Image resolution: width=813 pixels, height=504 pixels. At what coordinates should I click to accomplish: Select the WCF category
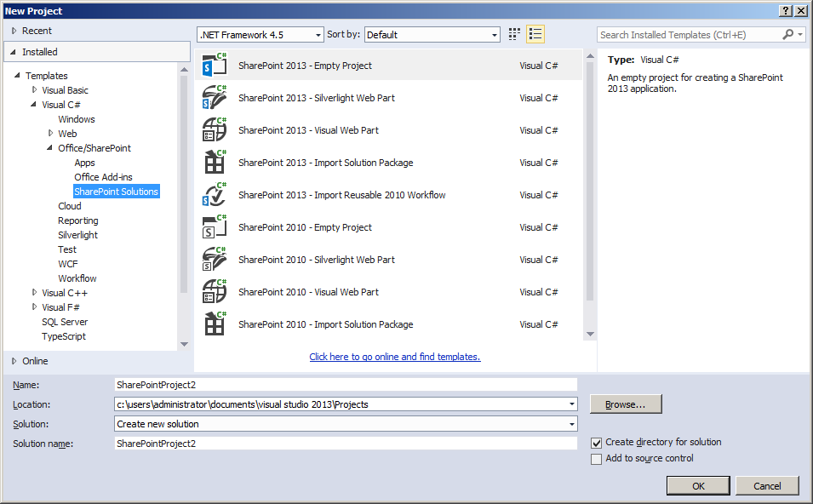(x=68, y=264)
